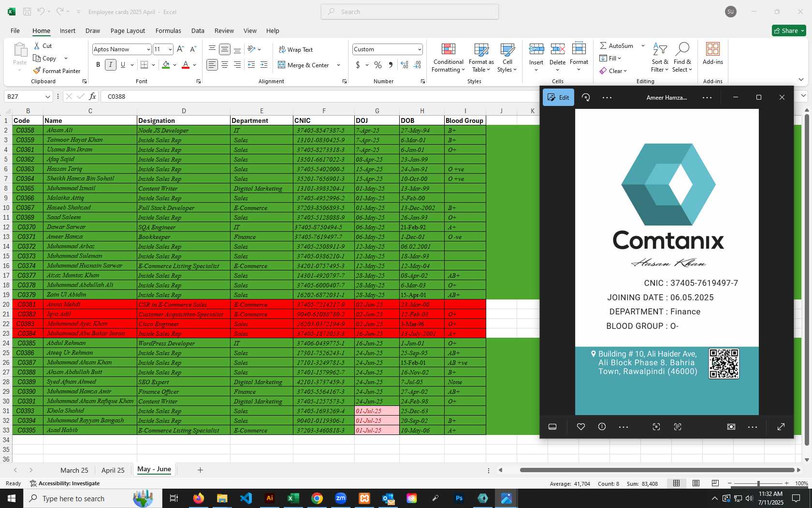Click Increase Decimal icon
The height and width of the screenshot is (508, 812).
tap(405, 65)
